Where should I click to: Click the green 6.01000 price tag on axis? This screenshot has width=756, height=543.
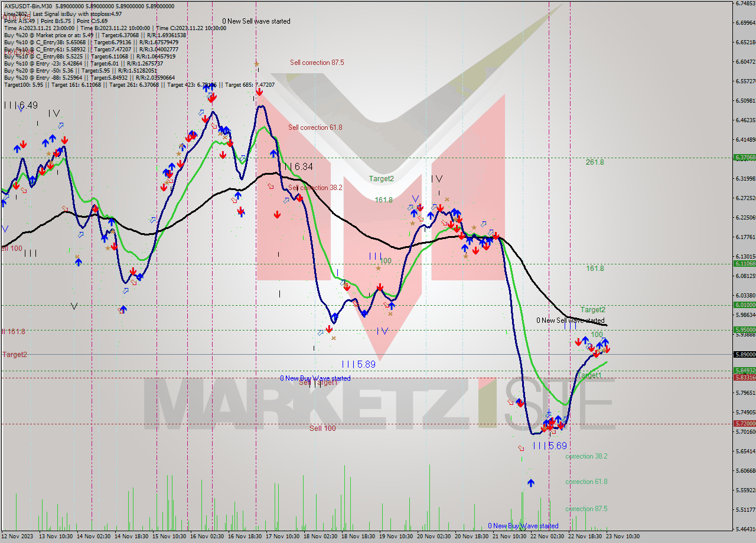(744, 305)
